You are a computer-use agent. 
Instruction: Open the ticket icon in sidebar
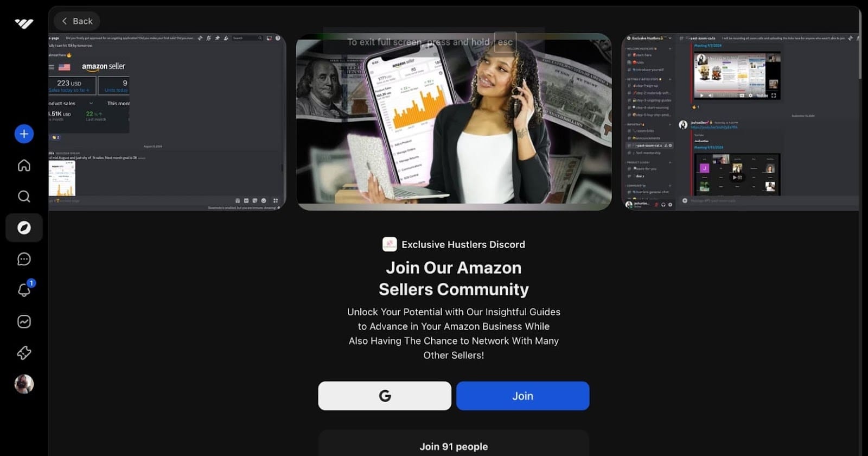tap(24, 353)
